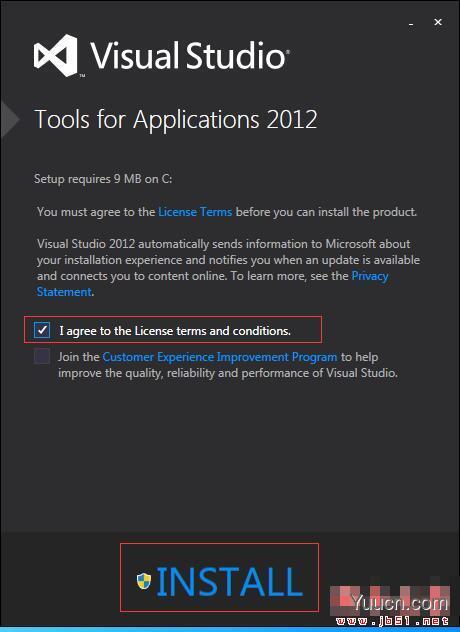
Task: Click the Yuucn.com watermark
Action: [399, 603]
